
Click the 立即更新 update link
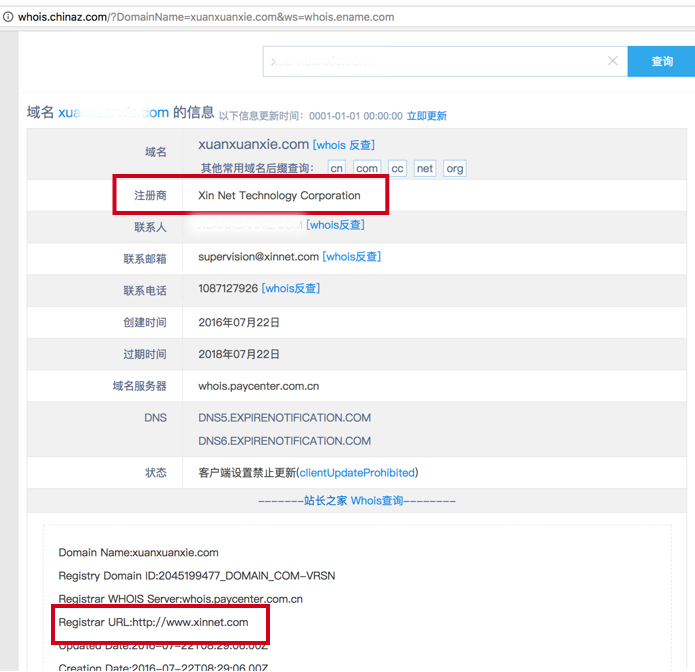[427, 116]
